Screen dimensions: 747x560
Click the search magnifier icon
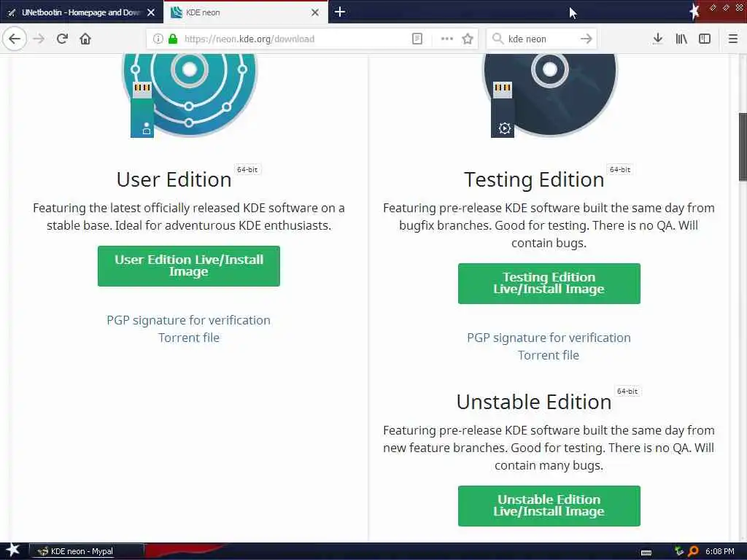tap(498, 39)
